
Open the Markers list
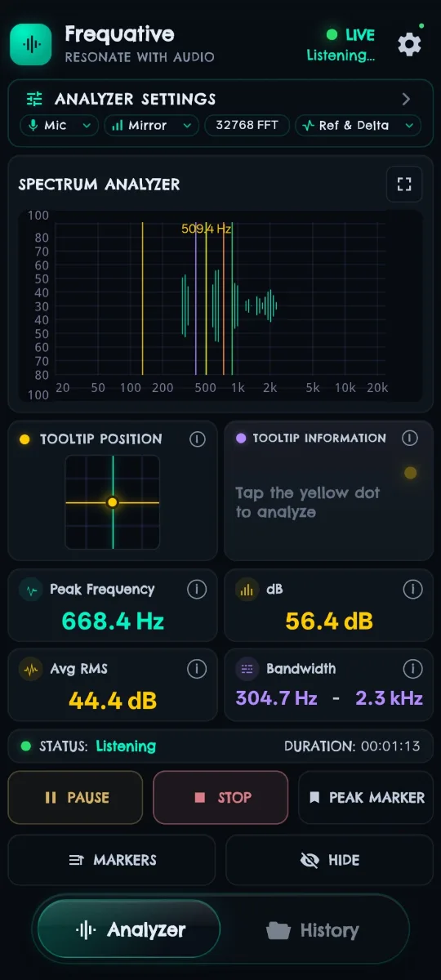pos(112,860)
